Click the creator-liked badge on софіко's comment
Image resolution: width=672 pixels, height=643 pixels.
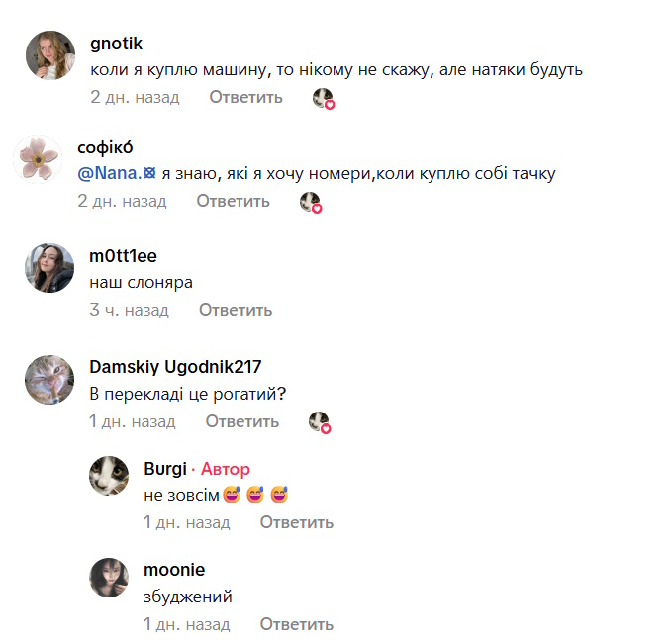tap(311, 202)
